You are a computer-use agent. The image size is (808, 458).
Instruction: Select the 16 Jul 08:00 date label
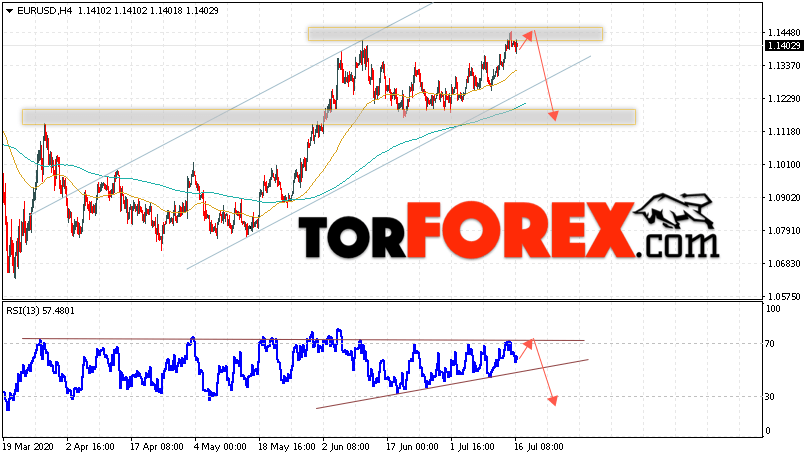point(538,447)
